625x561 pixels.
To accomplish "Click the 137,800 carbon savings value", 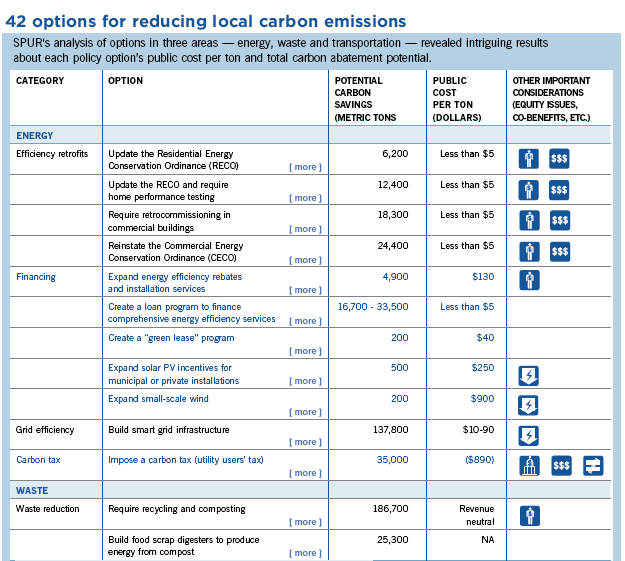I will (391, 430).
